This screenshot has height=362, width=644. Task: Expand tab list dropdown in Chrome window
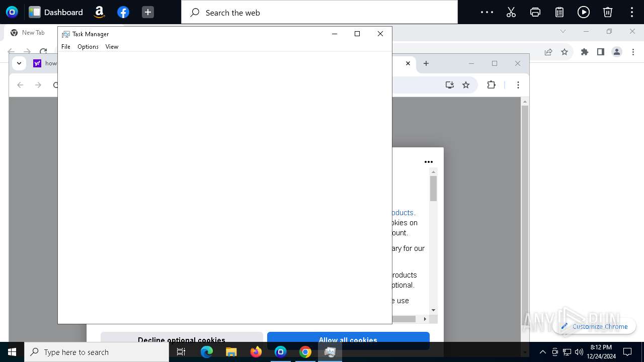19,63
